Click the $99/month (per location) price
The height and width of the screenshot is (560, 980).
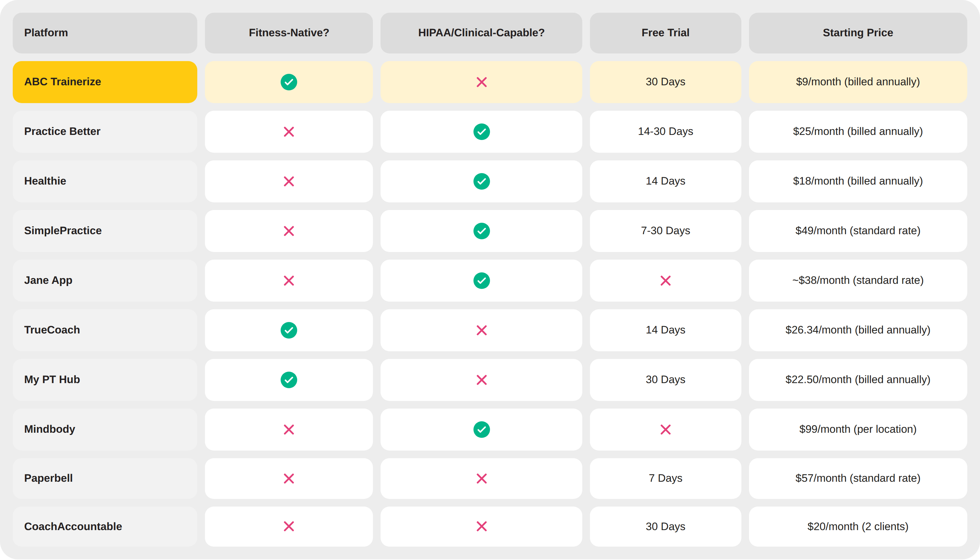pyautogui.click(x=858, y=429)
